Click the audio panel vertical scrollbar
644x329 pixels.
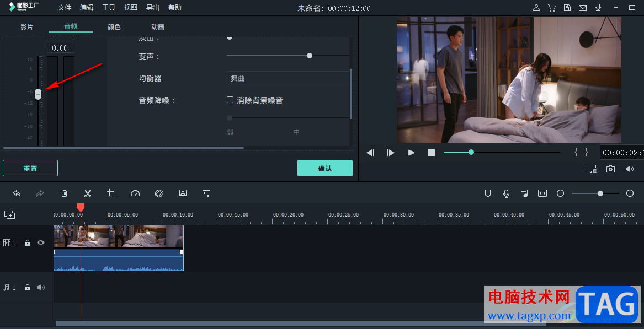pos(351,94)
